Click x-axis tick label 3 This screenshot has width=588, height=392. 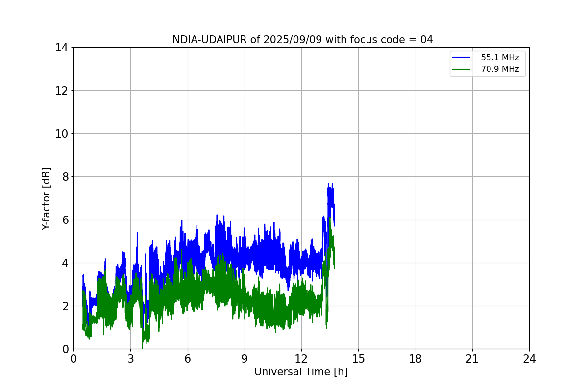click(x=130, y=359)
